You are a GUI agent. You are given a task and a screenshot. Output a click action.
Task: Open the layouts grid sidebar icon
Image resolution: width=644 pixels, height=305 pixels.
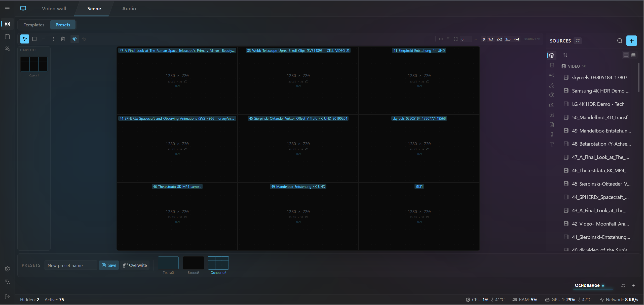7,24
